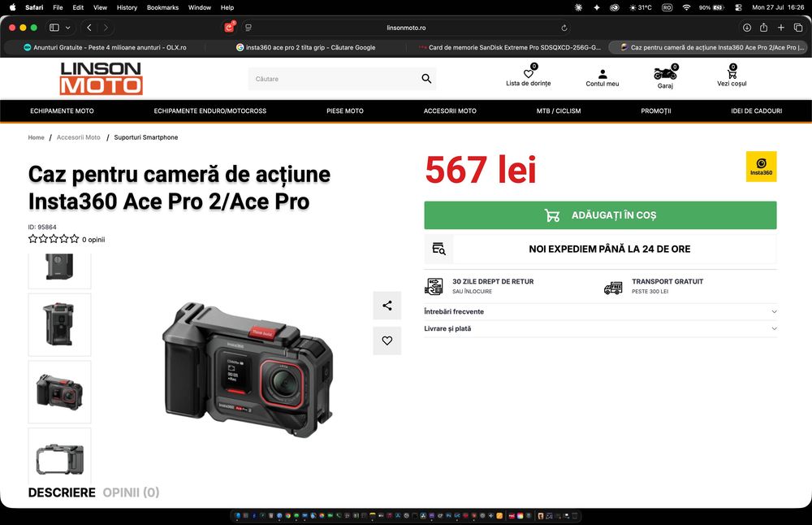Click ID: 95864 text
Screen dimensions: 812x525
click(x=42, y=227)
